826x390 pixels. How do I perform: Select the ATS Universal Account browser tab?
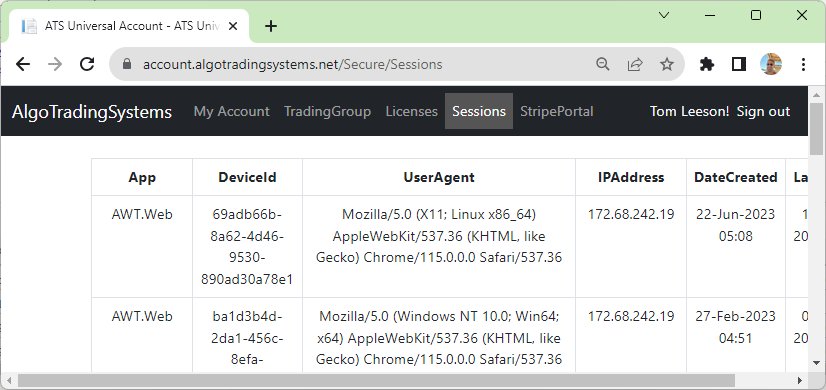tap(130, 26)
